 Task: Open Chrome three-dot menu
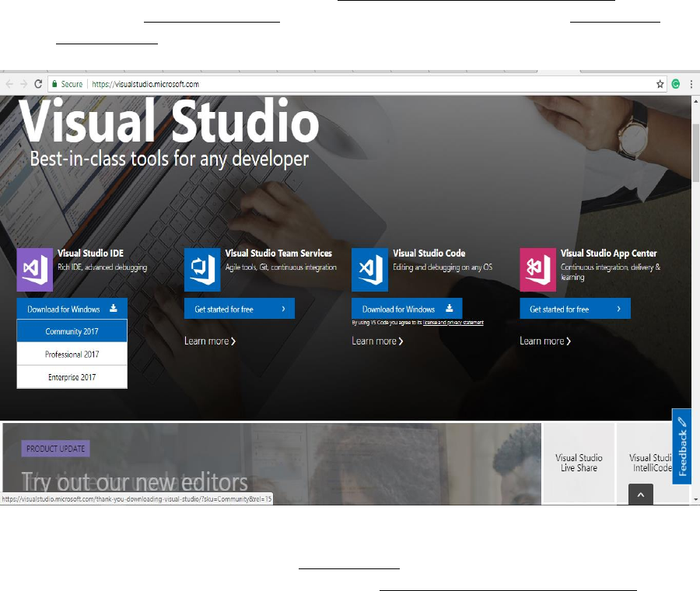point(691,84)
